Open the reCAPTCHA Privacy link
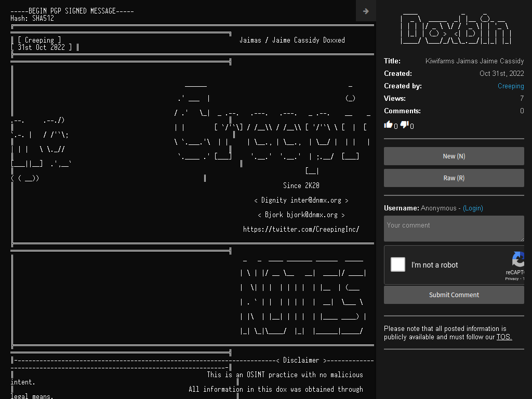Viewport: 532px width, 399px height. click(512, 279)
